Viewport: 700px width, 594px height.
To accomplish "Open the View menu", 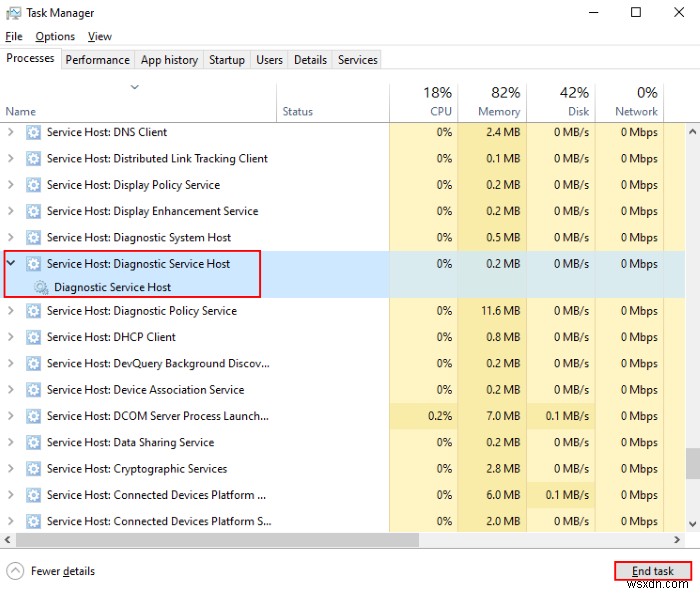I will pyautogui.click(x=100, y=37).
